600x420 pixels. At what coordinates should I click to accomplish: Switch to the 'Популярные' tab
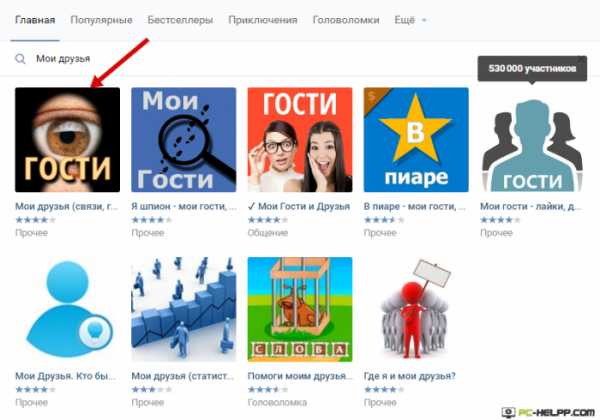click(x=101, y=20)
